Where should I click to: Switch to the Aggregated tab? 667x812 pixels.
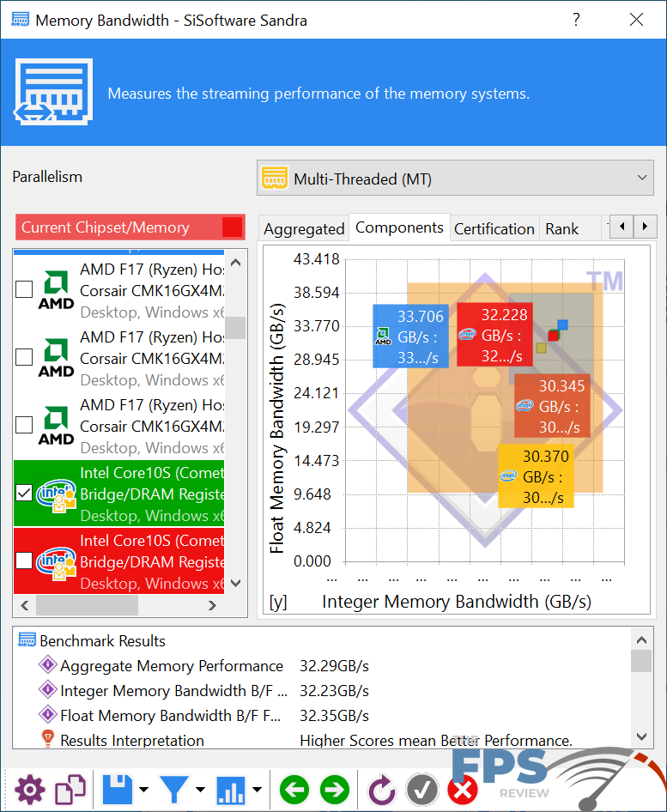coord(304,228)
